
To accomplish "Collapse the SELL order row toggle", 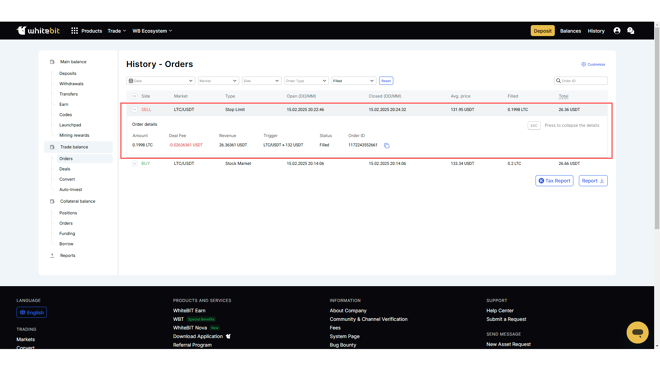I will (135, 109).
